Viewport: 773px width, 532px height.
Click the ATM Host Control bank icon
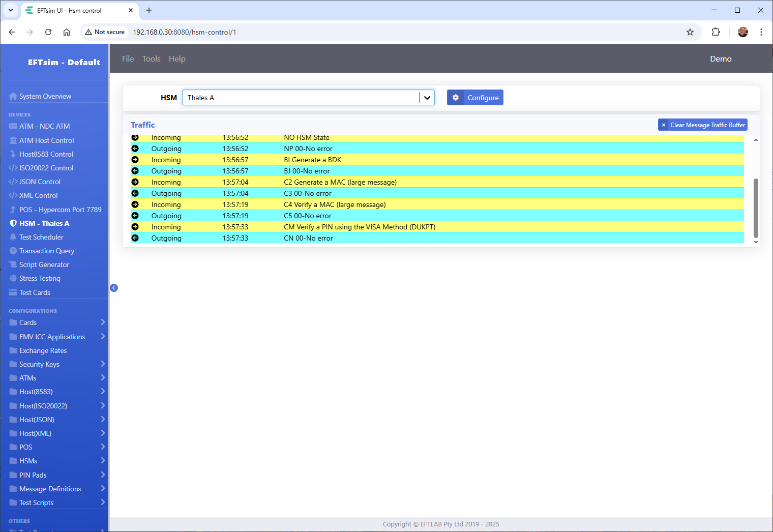point(13,140)
